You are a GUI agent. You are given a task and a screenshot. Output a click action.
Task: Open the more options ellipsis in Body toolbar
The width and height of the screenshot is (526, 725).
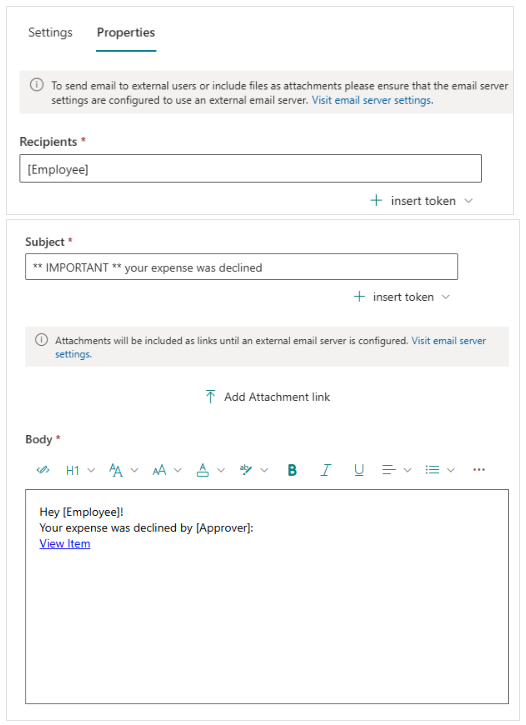click(479, 470)
